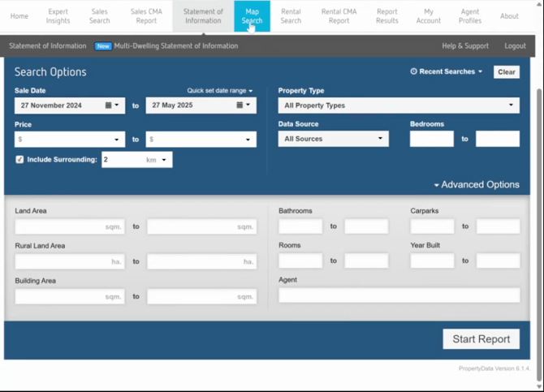Screen dimensions: 544x392
Task: Open the Help & Support link
Action: pos(465,46)
